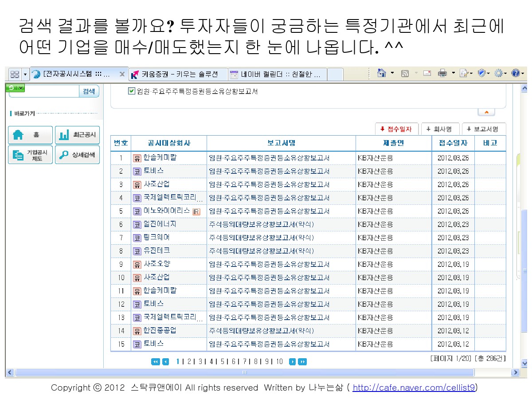Collapse search panel with orange up-arrow button
Viewport: 532px width, 399px height.
point(486,113)
